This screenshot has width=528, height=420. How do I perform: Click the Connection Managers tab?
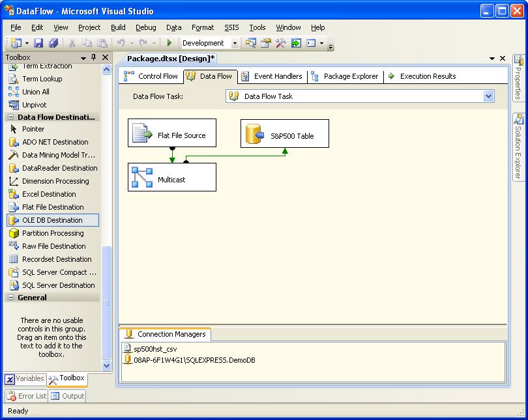[x=166, y=334]
